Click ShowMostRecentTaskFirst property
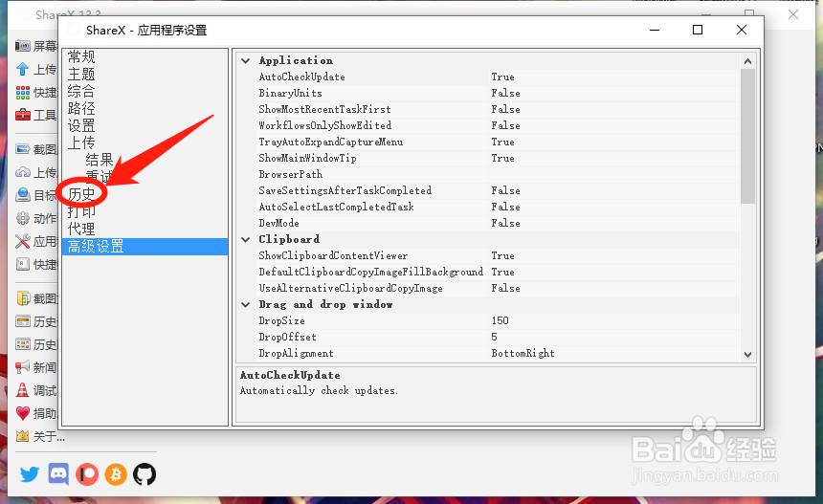This screenshot has height=504, width=823. [x=325, y=110]
